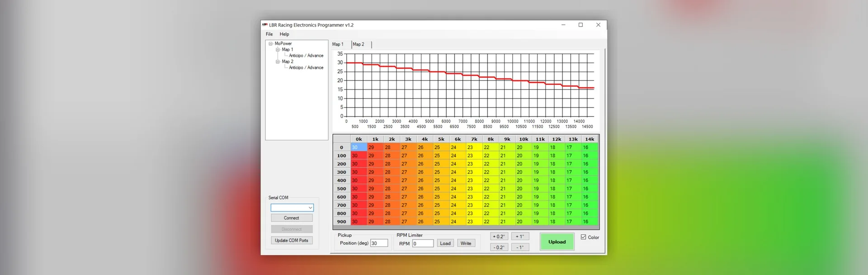The image size is (868, 275).
Task: Click the Load button
Action: click(x=445, y=243)
